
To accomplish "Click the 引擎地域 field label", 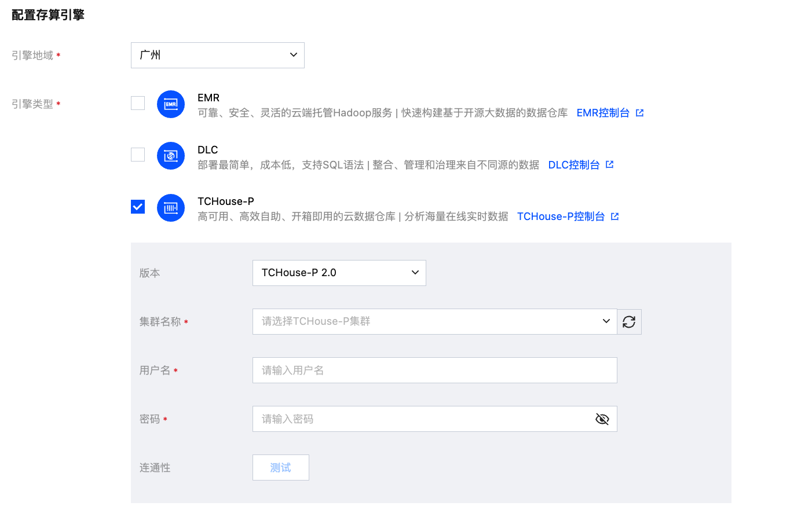I will tap(32, 56).
